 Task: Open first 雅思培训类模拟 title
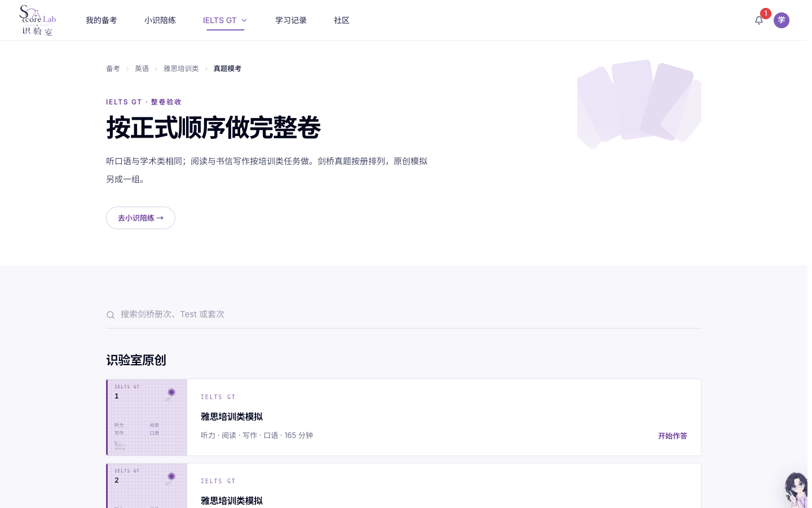coord(232,417)
